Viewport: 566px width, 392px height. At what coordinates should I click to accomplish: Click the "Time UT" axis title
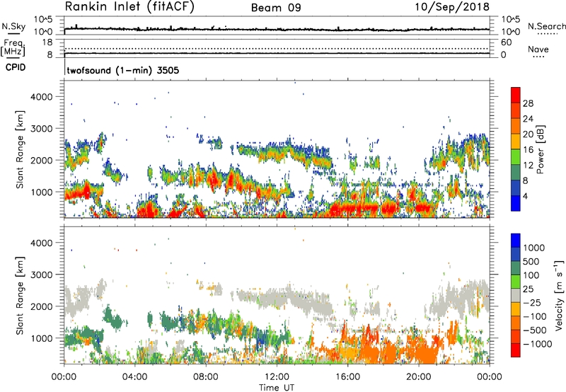[277, 388]
